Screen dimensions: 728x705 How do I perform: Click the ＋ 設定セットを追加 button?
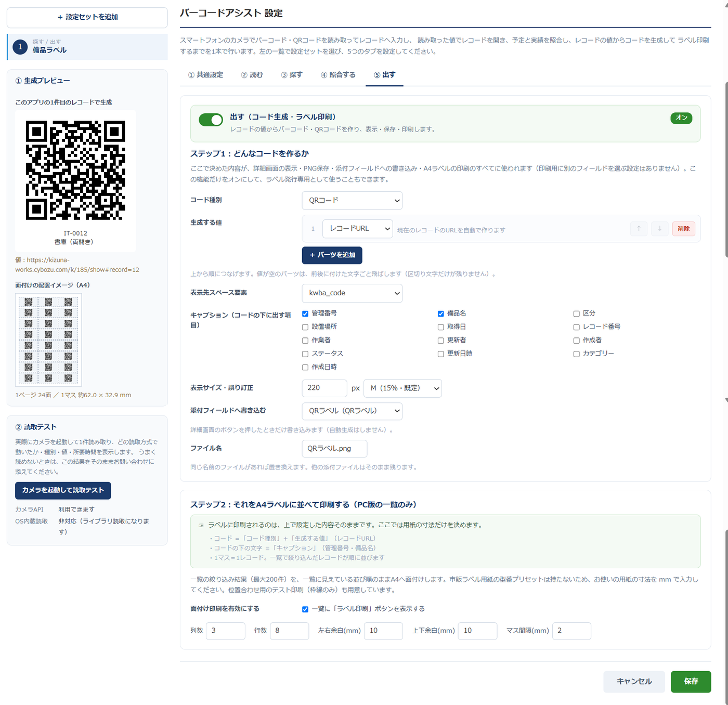[x=87, y=17]
